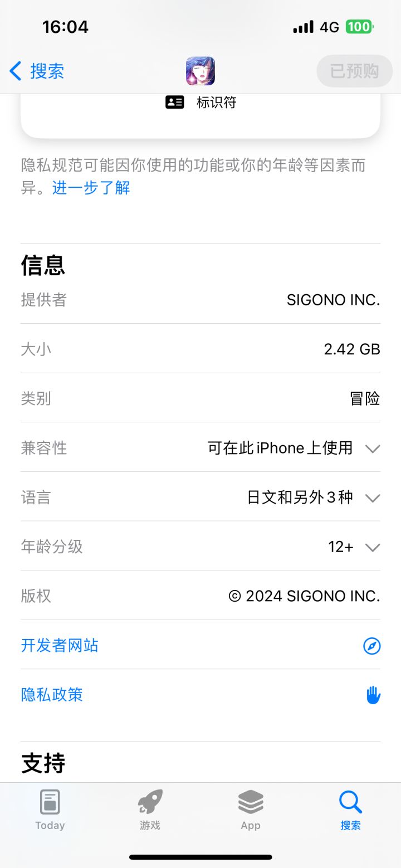The image size is (401, 868).
Task: Tap the 日文和另外3种 language value
Action: (300, 498)
